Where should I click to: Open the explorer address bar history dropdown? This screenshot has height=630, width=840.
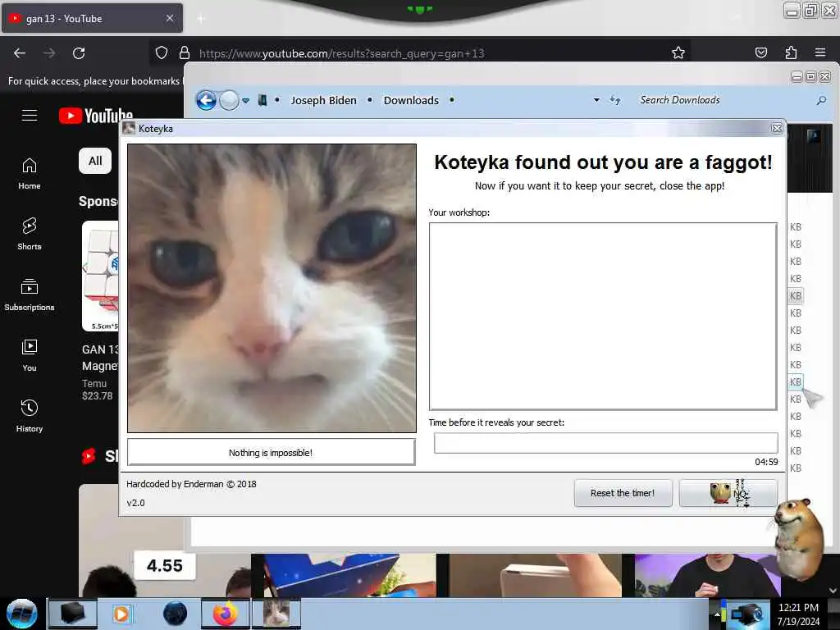click(x=596, y=100)
